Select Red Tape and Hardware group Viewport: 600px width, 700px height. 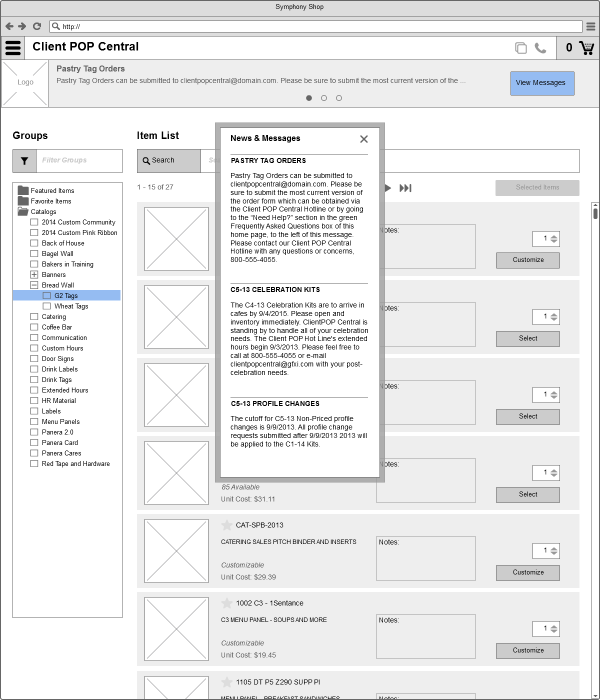coord(76,463)
